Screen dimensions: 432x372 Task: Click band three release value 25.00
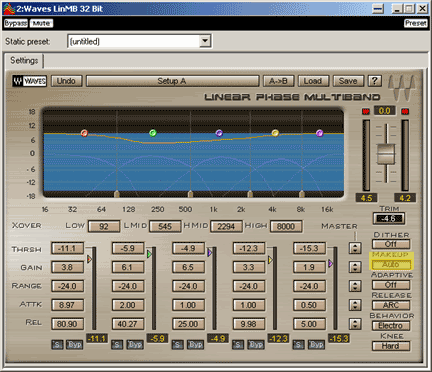click(188, 324)
